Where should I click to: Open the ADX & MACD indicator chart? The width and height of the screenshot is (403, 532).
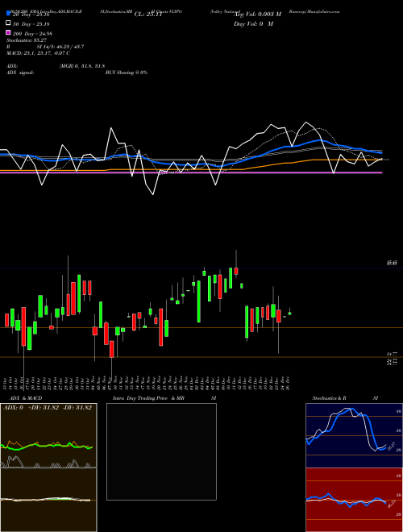48,468
